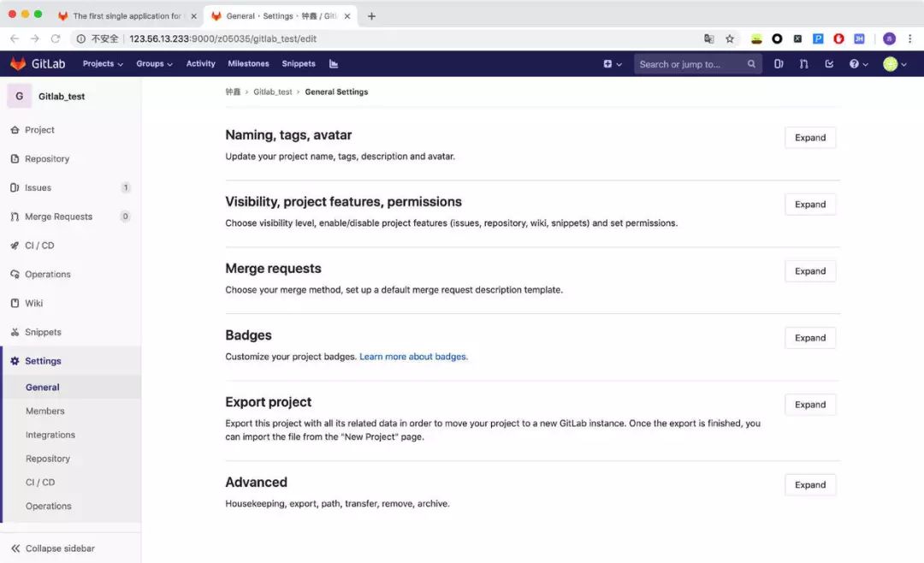Screen dimensions: 924x563
Task: Open Activity in the top navbar
Action: (x=200, y=63)
